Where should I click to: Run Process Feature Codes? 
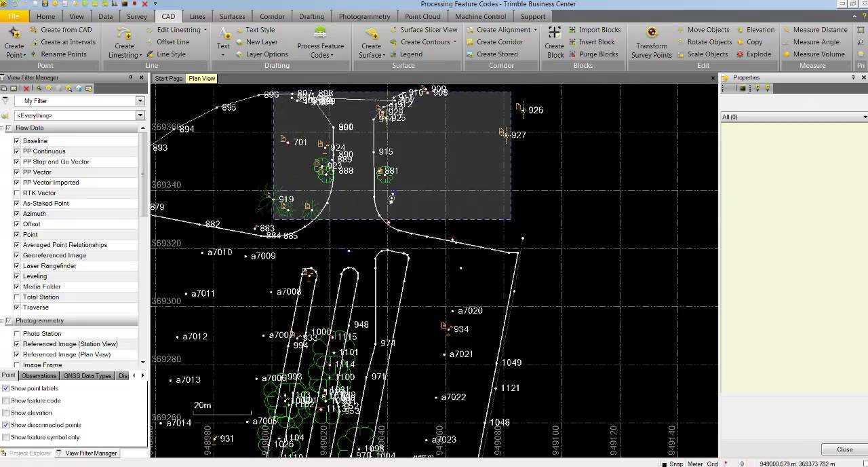coord(320,42)
